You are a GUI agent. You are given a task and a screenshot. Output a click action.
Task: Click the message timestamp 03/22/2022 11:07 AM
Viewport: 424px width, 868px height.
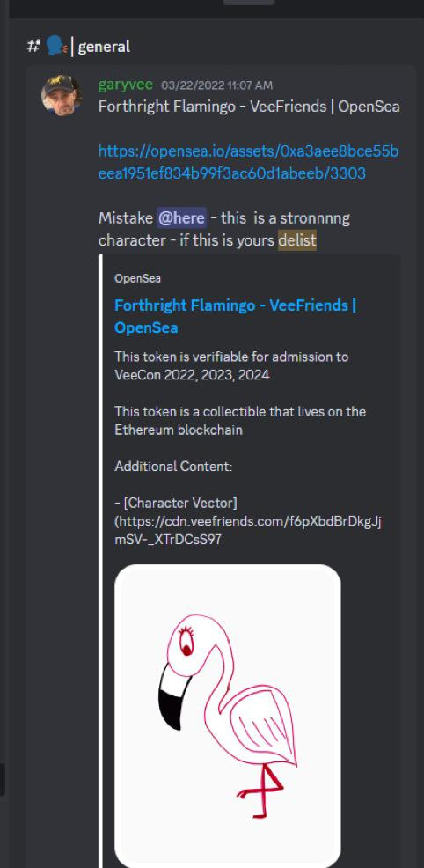(x=216, y=85)
